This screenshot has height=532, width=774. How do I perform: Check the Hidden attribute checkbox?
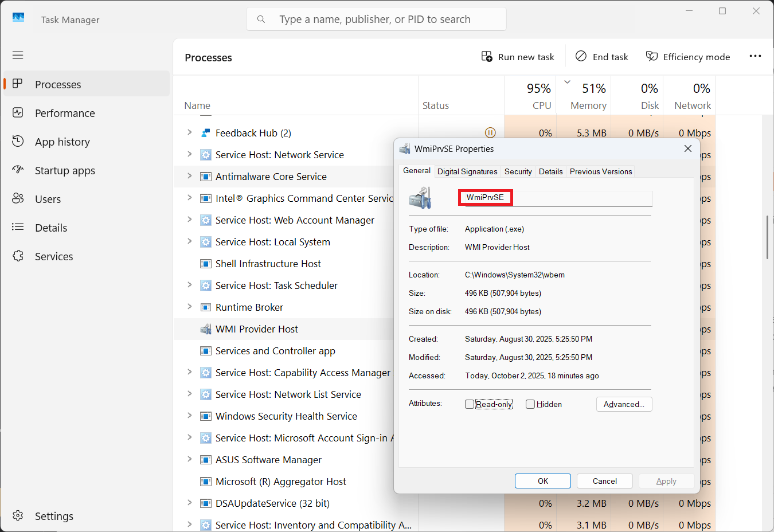(x=530, y=404)
